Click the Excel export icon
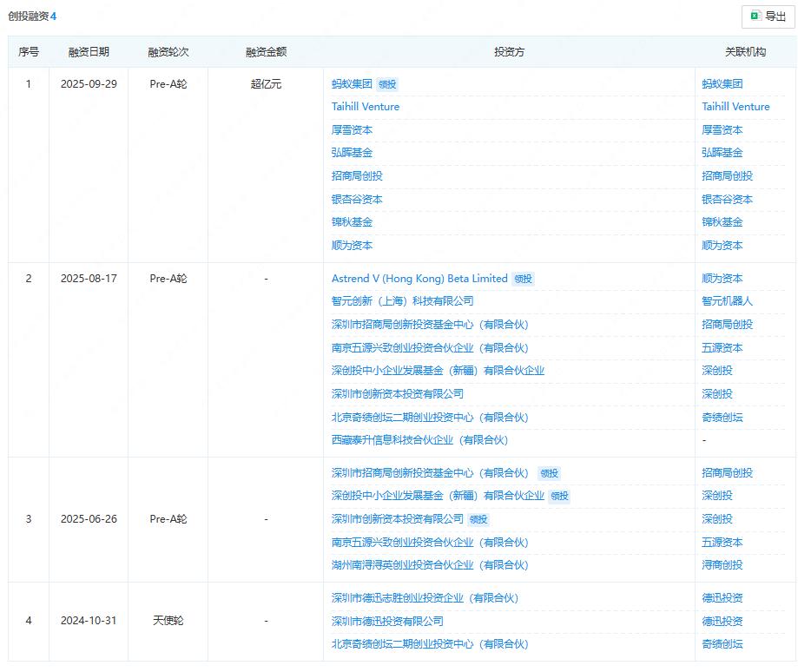This screenshot has width=798, height=672. [755, 16]
